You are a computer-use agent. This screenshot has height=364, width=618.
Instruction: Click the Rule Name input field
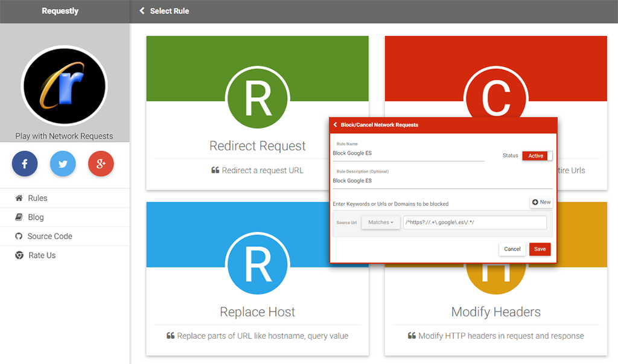pos(409,153)
